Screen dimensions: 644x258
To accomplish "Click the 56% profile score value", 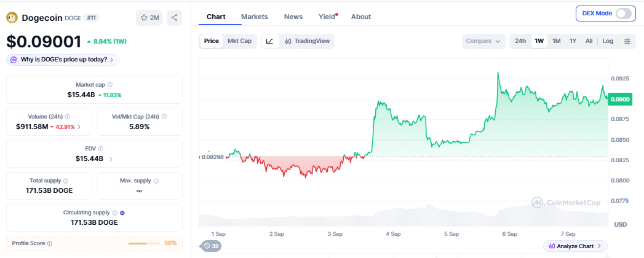I will tap(170, 243).
